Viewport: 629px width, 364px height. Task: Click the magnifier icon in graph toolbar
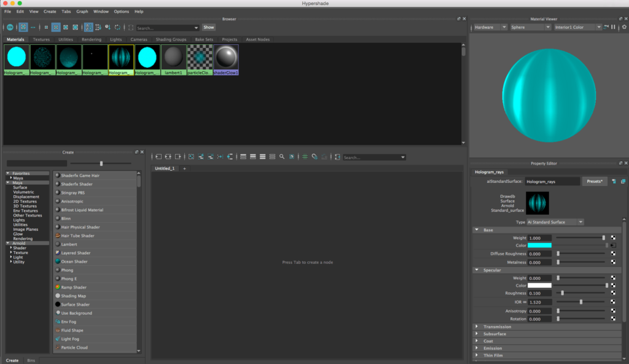click(282, 157)
